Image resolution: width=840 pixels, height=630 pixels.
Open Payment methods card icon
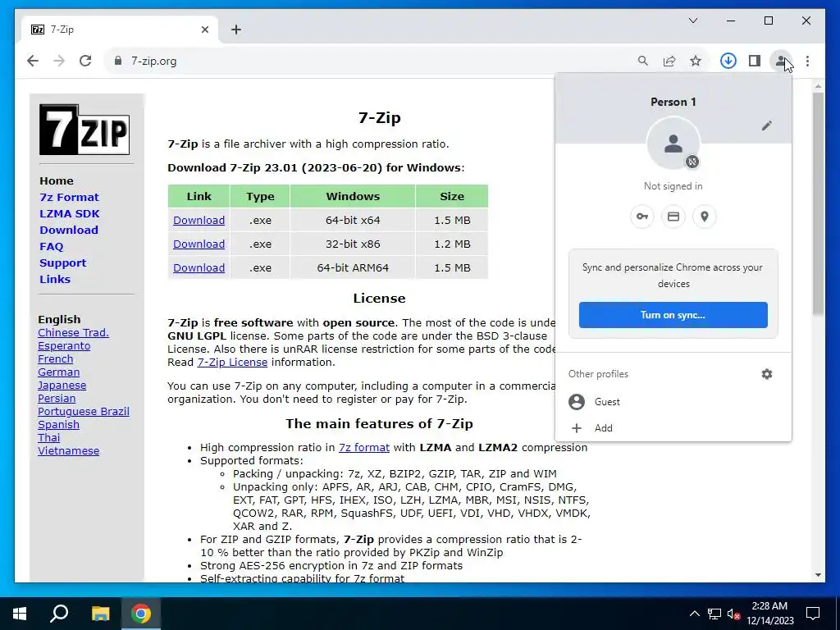tap(673, 217)
